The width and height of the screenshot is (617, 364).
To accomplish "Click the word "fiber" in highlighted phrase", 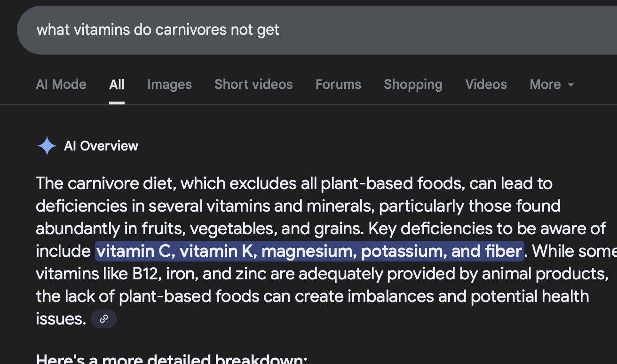I will (503, 251).
